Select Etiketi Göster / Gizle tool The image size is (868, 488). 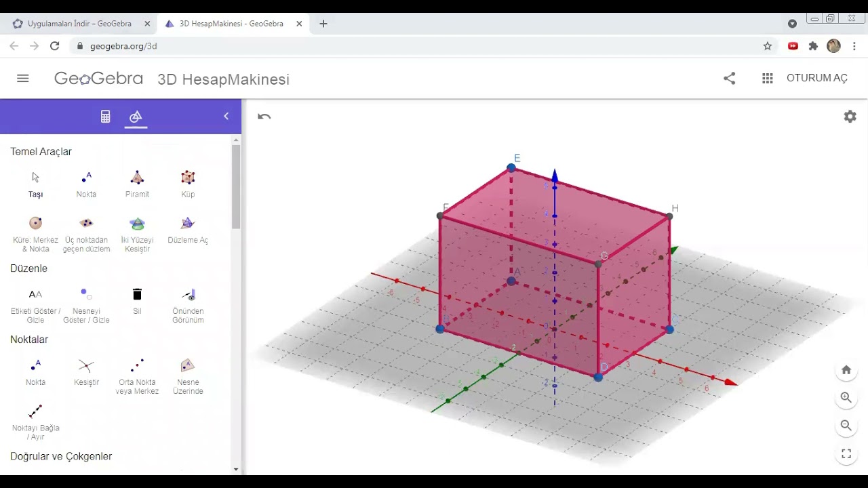[x=35, y=306]
